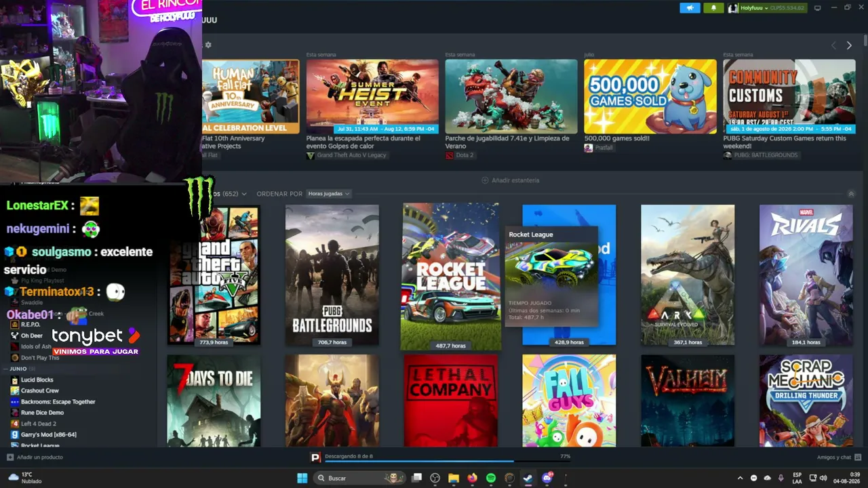Open the green notifications bell
Viewport: 868px width, 488px height.
point(713,8)
